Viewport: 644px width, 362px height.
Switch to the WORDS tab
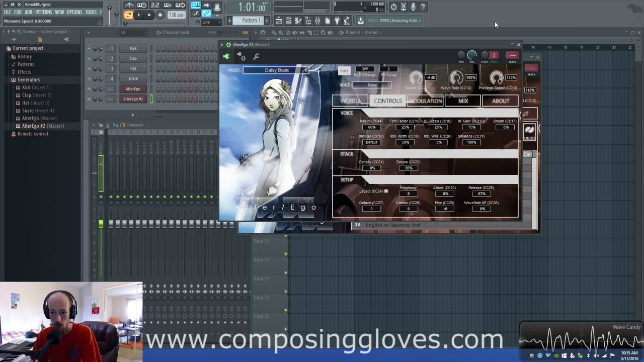350,101
